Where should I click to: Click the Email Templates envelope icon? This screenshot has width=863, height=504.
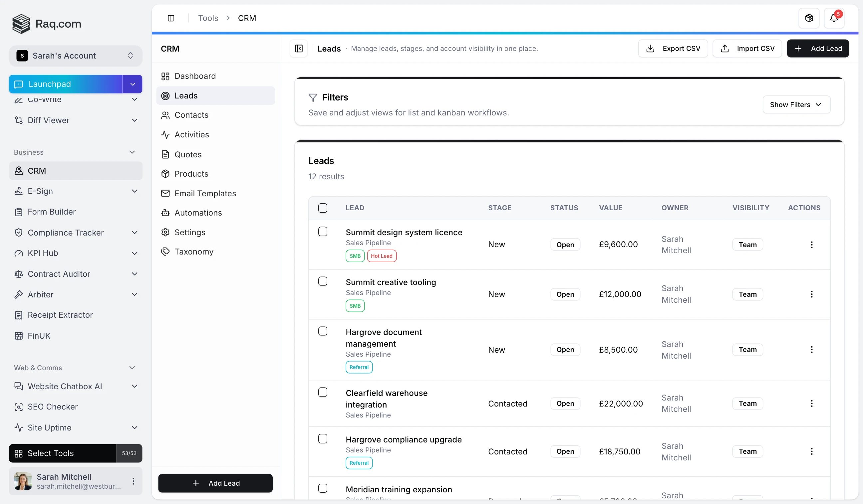(165, 193)
